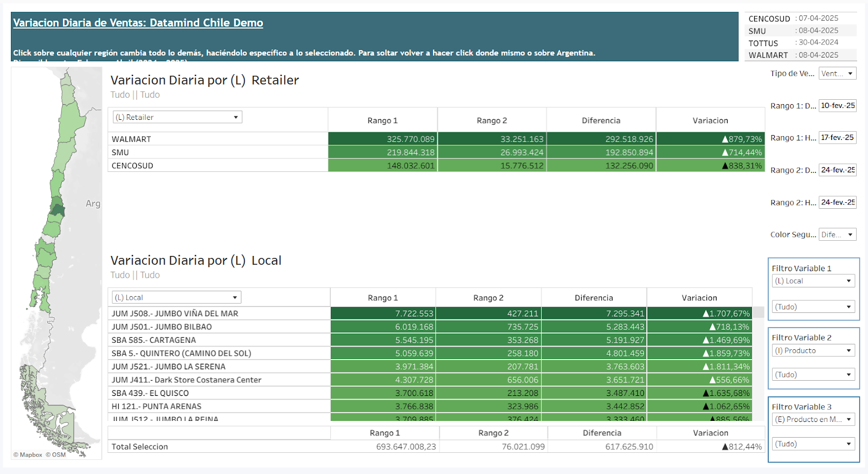The width and height of the screenshot is (868, 474).
Task: Click TOTTUS date 30-04-2024 in legend
Action: click(818, 42)
